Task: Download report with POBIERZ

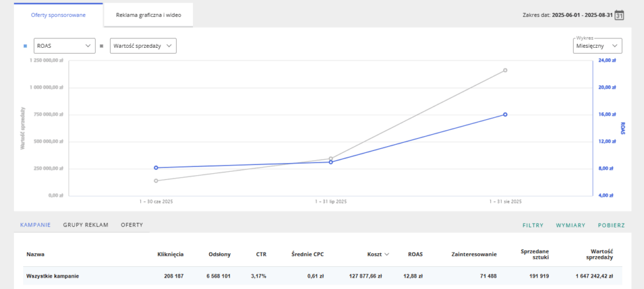Action: pos(611,225)
